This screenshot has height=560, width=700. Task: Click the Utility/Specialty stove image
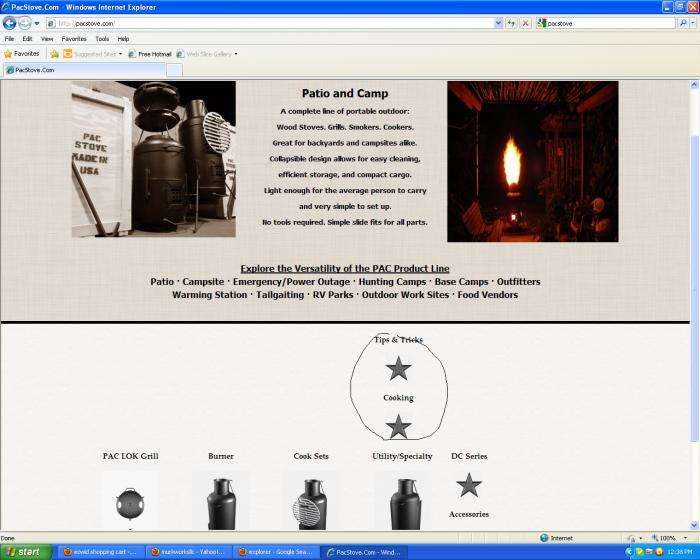406,504
